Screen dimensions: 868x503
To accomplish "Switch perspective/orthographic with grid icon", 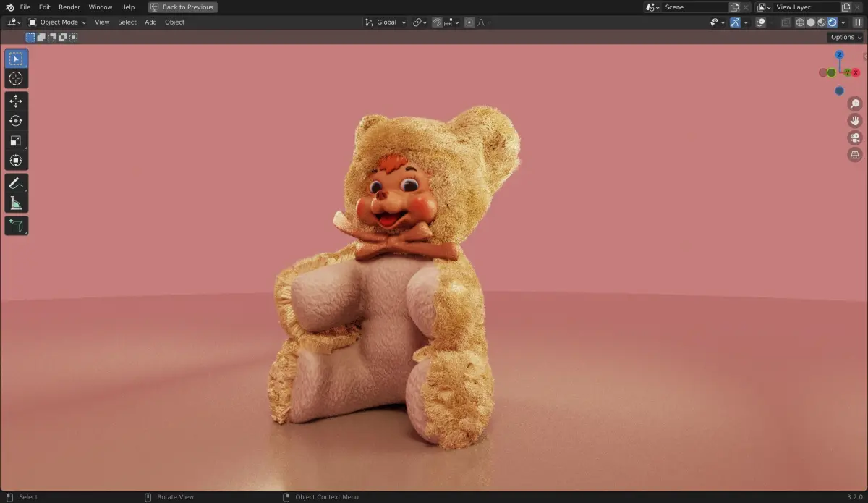I will [x=855, y=155].
